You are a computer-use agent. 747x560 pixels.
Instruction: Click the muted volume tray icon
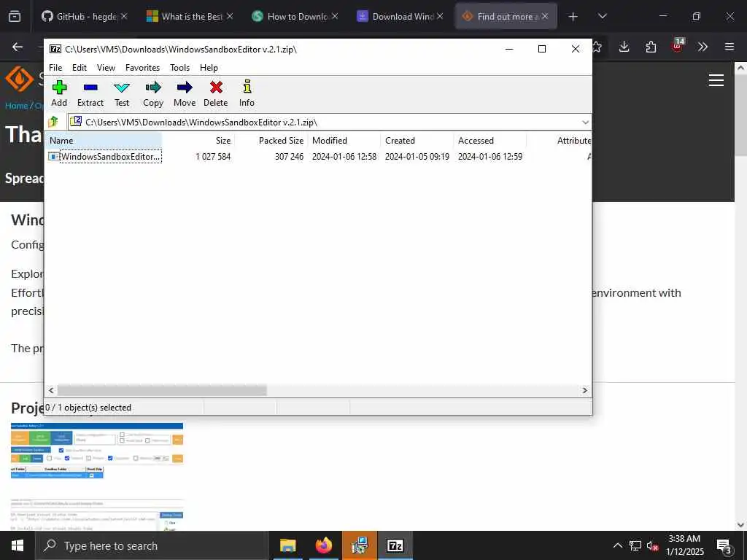[653, 546]
